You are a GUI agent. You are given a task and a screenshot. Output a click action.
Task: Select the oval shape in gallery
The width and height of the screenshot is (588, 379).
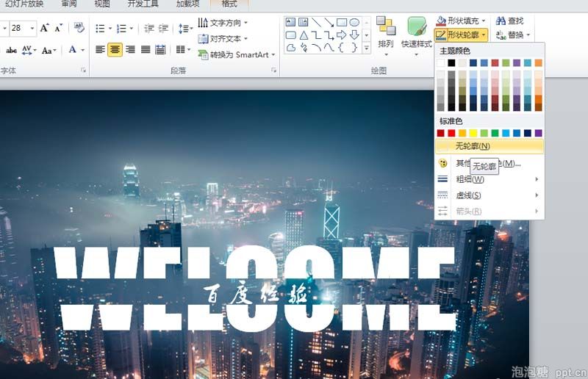354,23
